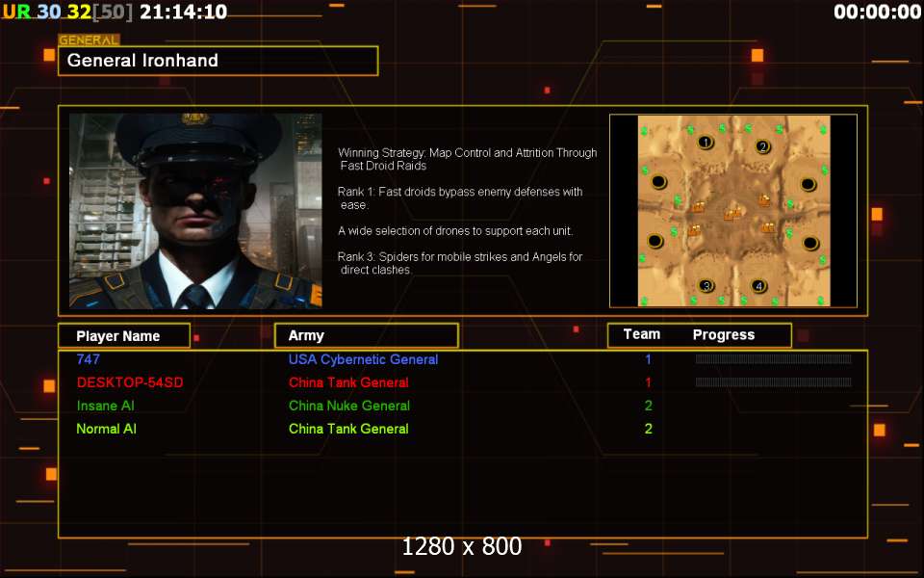The width and height of the screenshot is (924, 578).
Task: Click the 00:00:00 game timer
Action: pos(877,12)
